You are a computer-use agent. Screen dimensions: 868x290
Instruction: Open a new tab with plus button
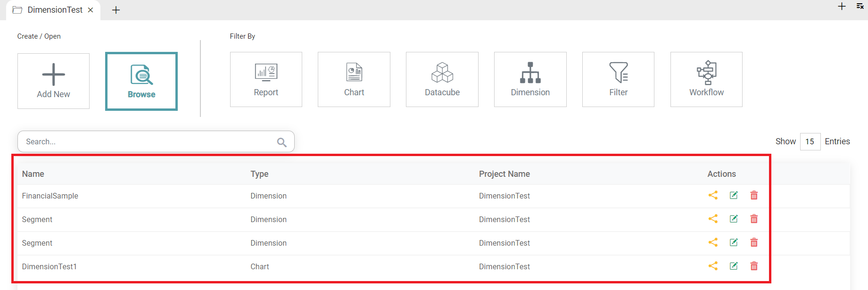coord(116,10)
